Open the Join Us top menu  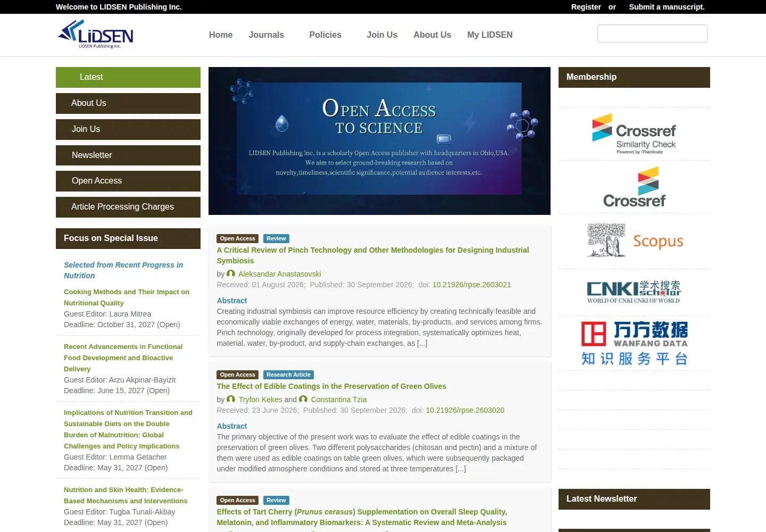click(x=382, y=35)
